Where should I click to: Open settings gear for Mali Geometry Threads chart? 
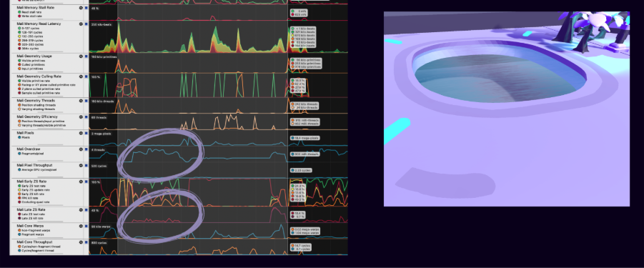[81, 101]
